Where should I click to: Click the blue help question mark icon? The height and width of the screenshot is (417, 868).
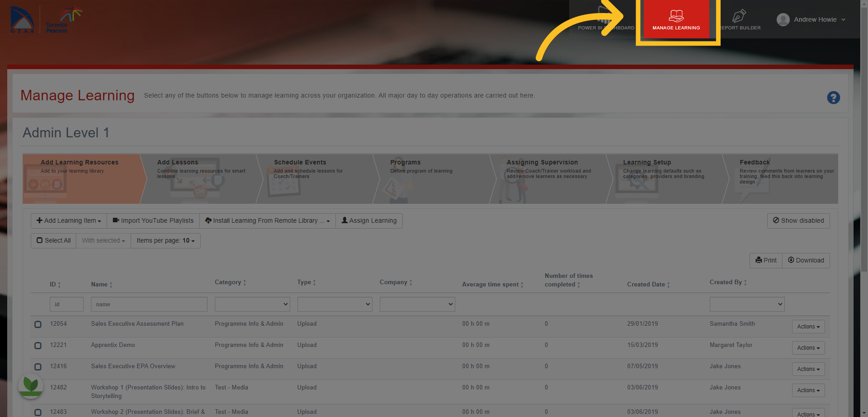pos(833,98)
